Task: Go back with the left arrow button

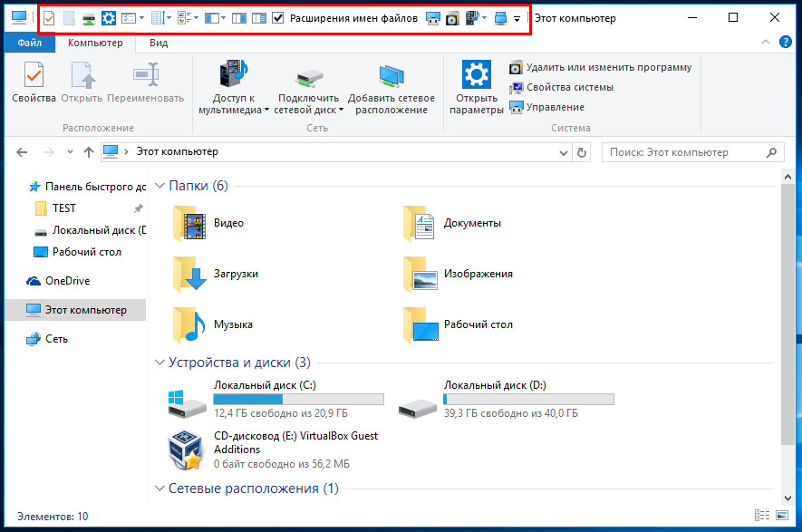Action: [22, 152]
